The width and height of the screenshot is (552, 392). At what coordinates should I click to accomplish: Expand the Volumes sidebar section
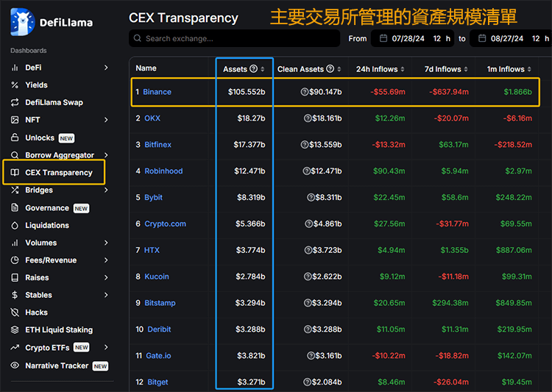(106, 243)
